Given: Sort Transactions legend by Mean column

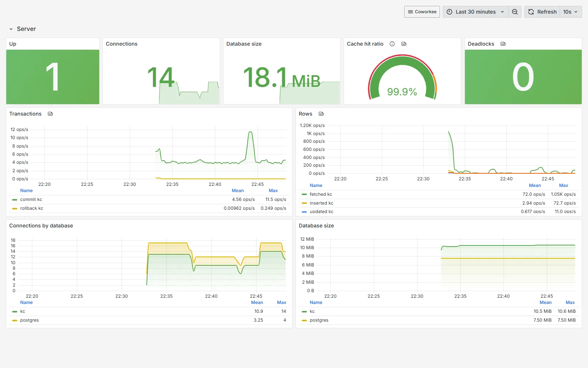Looking at the screenshot, I should click(238, 191).
